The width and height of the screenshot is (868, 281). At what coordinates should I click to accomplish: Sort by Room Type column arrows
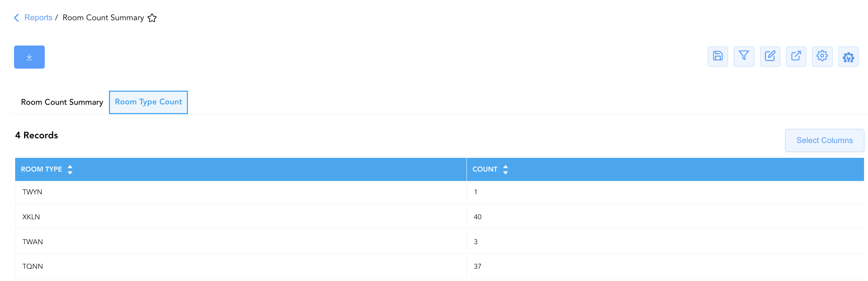tap(70, 169)
